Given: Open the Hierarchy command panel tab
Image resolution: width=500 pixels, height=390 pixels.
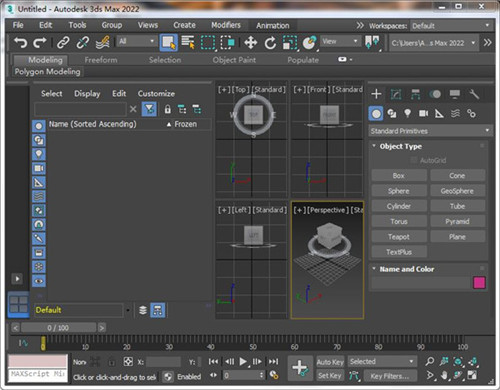Looking at the screenshot, I should coord(415,94).
